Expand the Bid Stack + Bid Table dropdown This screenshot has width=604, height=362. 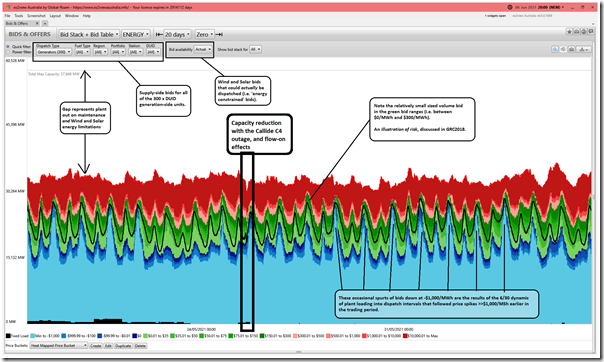(89, 34)
